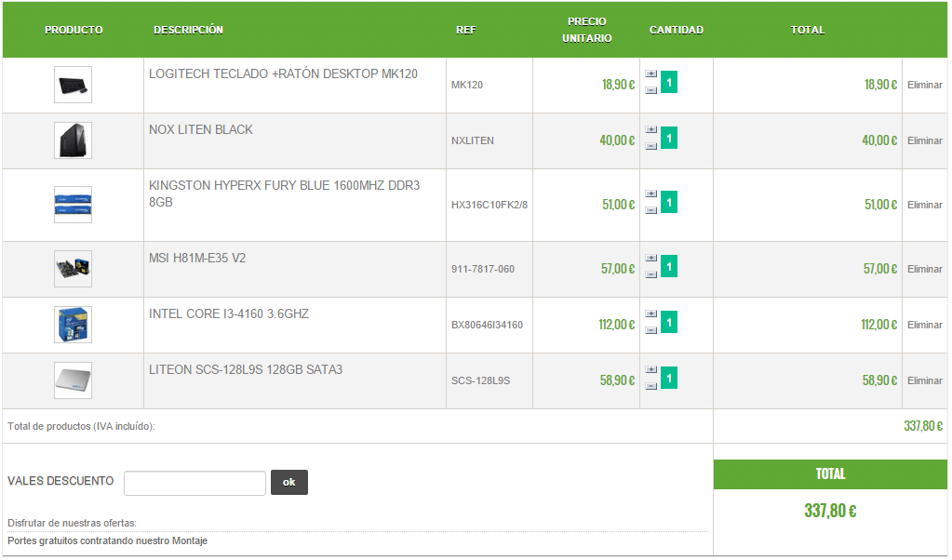Open INTEL CORE I3-4160 3.6GHZ link
Viewport: 952px width, 560px height.
(229, 314)
